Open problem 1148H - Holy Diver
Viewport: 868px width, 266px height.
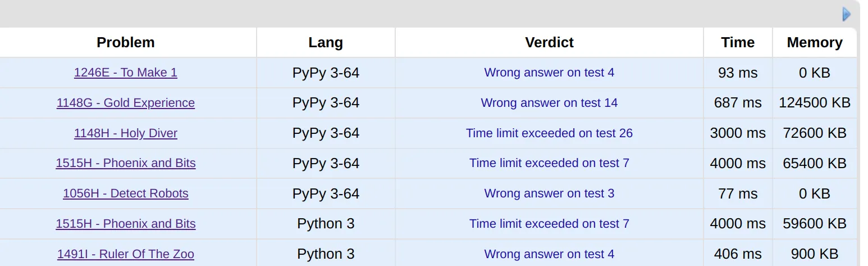click(126, 133)
